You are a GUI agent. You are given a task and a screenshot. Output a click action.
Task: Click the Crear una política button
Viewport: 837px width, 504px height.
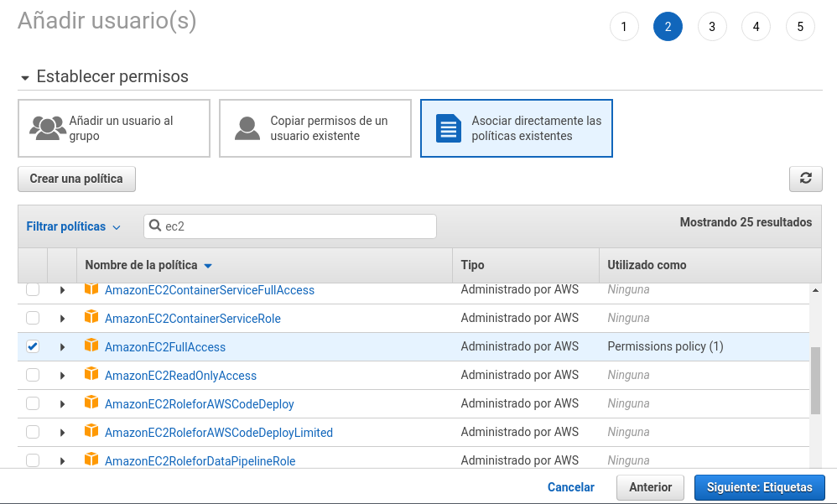point(76,179)
